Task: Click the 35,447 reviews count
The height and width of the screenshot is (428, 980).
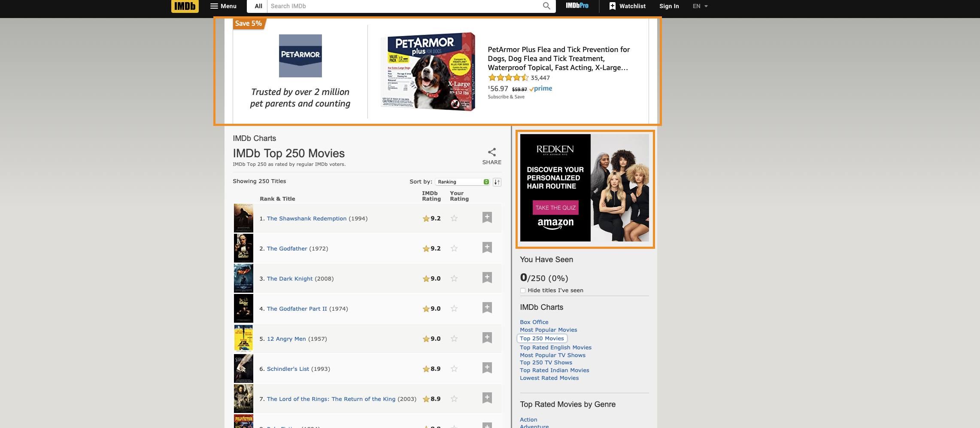Action: coord(540,78)
